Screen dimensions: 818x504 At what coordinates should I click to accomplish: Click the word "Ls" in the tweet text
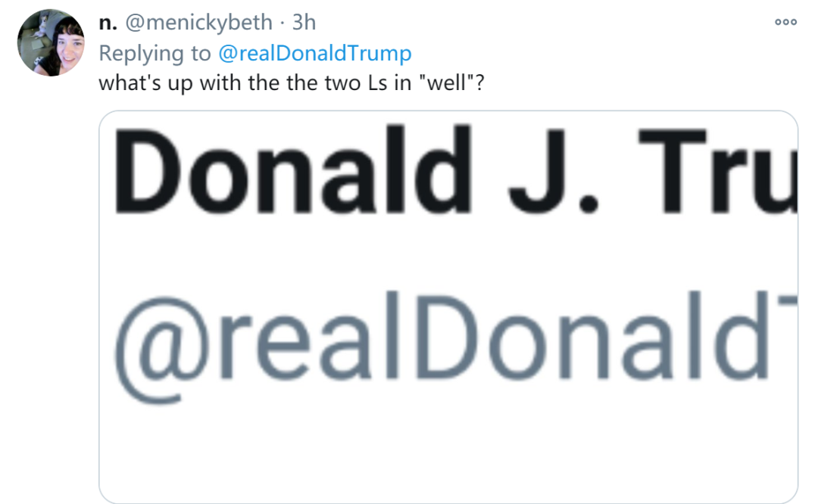(x=373, y=82)
